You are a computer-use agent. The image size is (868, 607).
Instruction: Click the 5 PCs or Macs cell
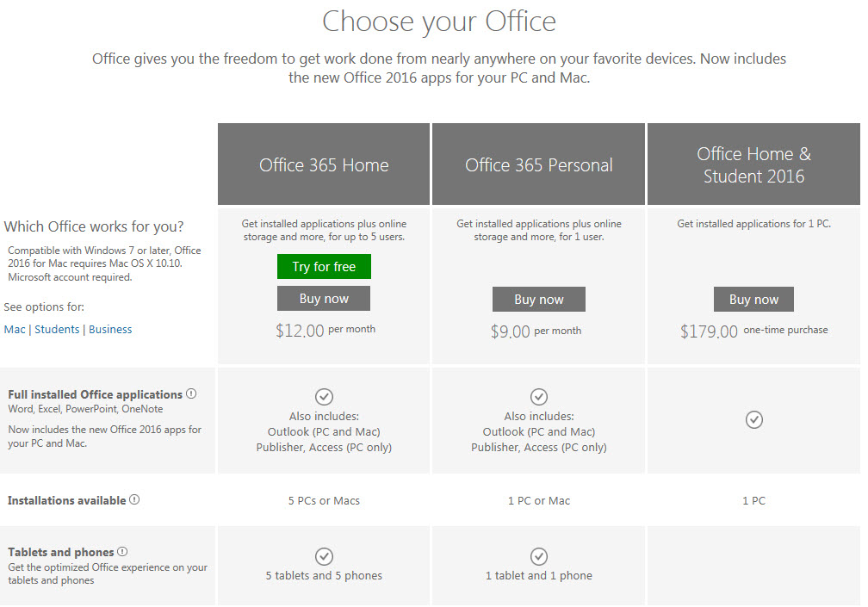[x=324, y=501]
